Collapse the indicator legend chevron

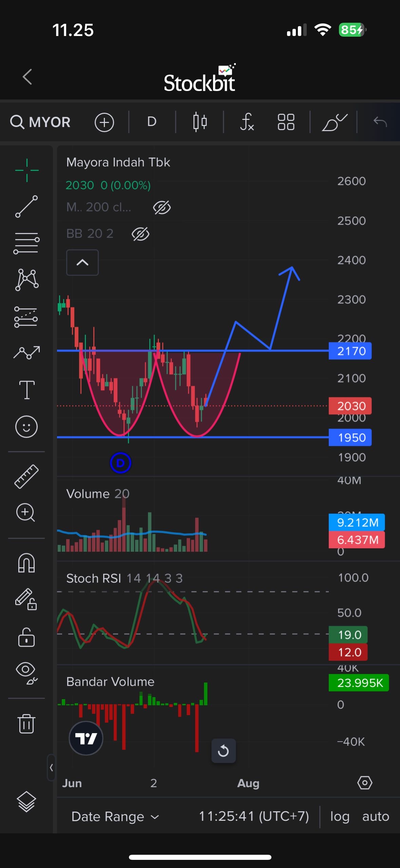point(82,263)
